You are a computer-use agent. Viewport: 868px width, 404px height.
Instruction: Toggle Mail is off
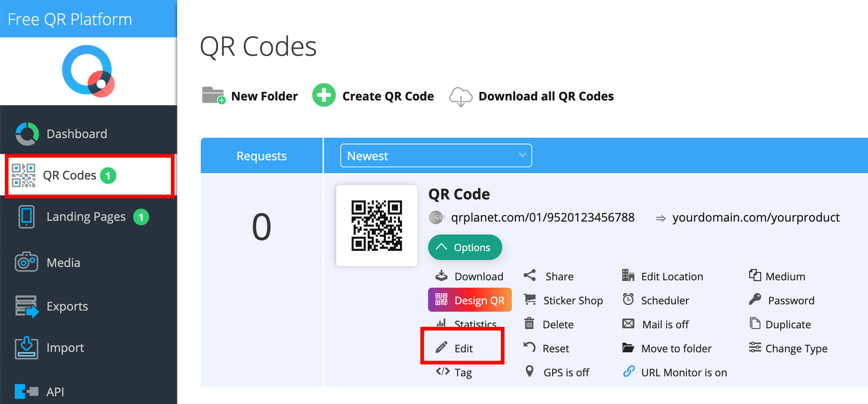pos(665,325)
